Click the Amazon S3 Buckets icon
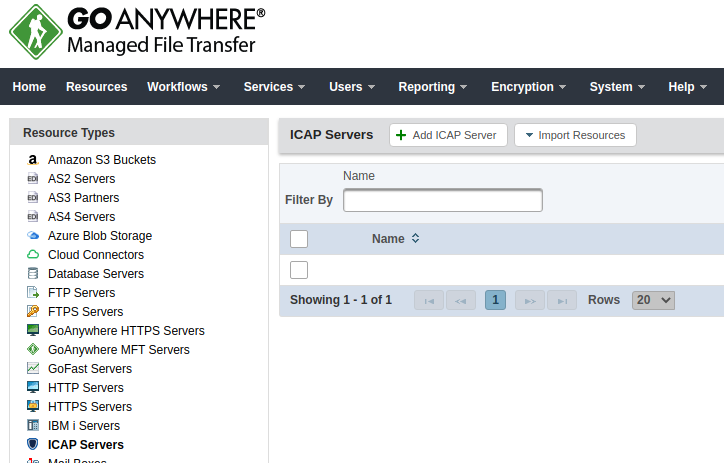724x463 pixels. click(32, 160)
